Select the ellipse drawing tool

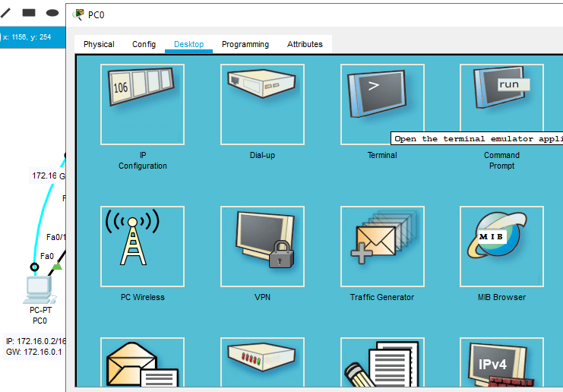coord(52,13)
